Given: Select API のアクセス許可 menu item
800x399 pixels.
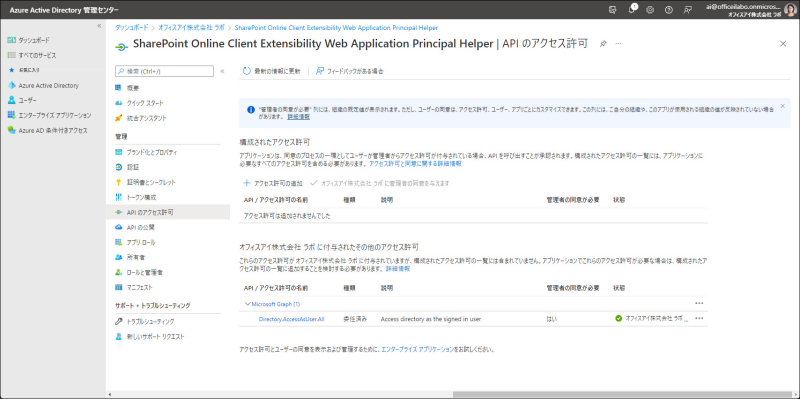Looking at the screenshot, I should click(168, 212).
